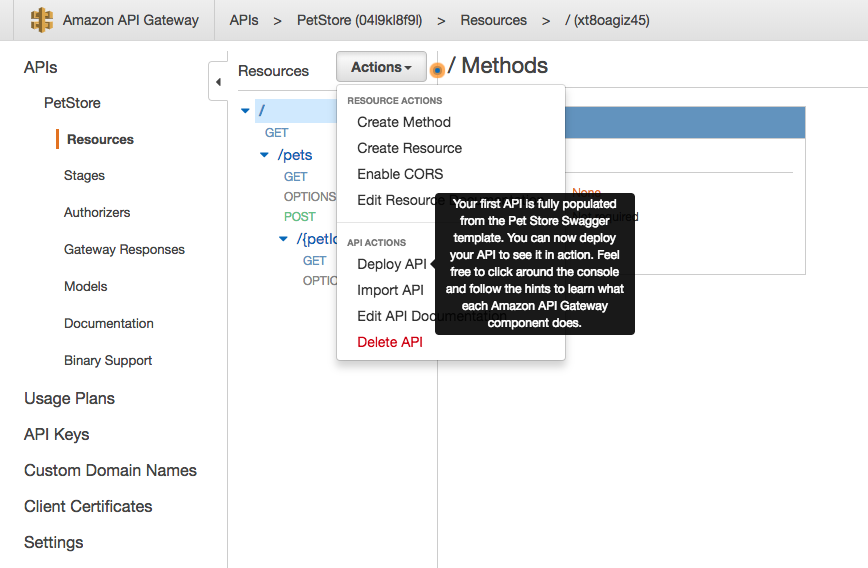Open the PetStore (04l9kl8f9l) breadcrumb

359,20
